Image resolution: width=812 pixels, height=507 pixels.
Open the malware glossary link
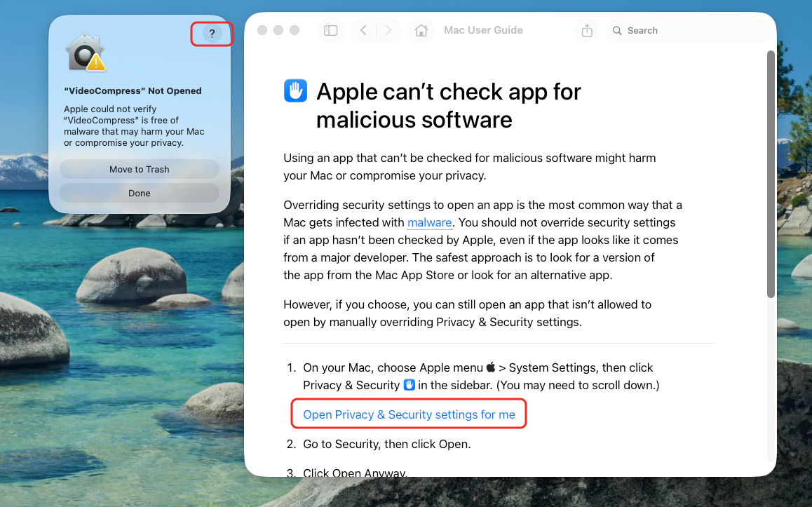click(429, 223)
